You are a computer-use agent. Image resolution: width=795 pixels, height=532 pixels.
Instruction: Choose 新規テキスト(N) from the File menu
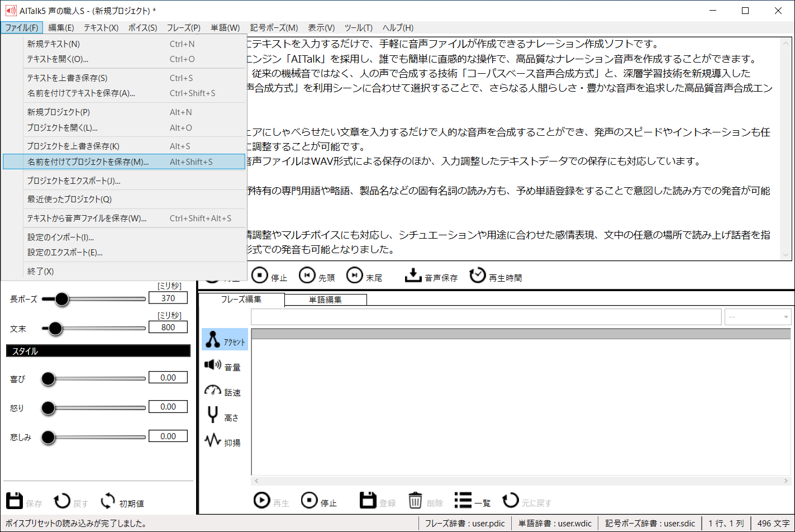tap(125, 44)
